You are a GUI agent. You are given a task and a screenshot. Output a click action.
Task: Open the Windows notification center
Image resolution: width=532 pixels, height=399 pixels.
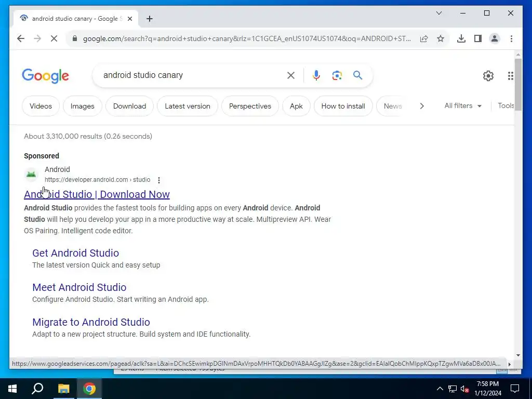point(515,389)
